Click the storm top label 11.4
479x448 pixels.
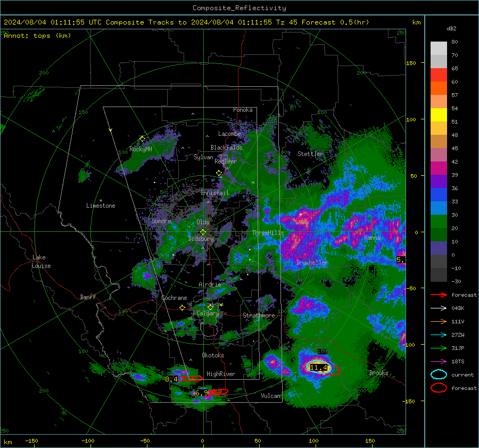pos(318,367)
